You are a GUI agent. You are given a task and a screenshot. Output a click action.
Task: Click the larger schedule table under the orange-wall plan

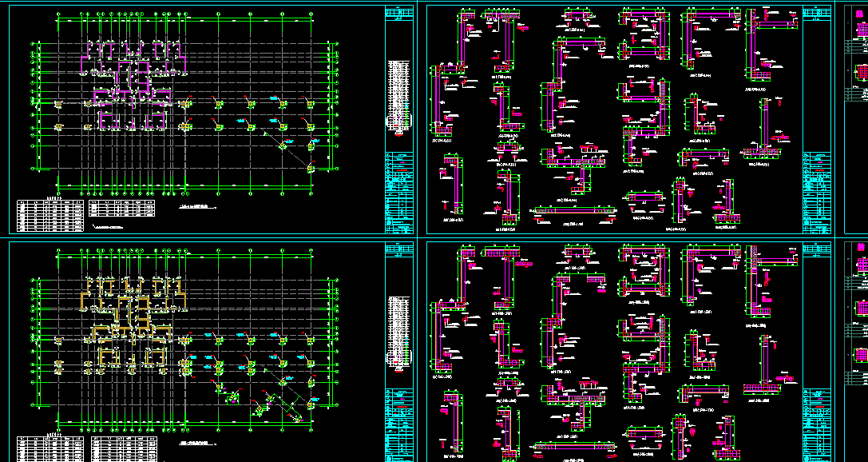50,449
